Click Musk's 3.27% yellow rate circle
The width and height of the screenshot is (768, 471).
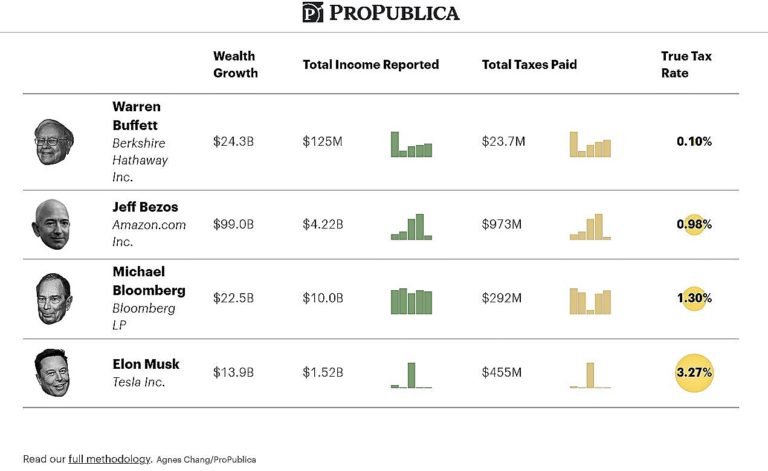[694, 373]
